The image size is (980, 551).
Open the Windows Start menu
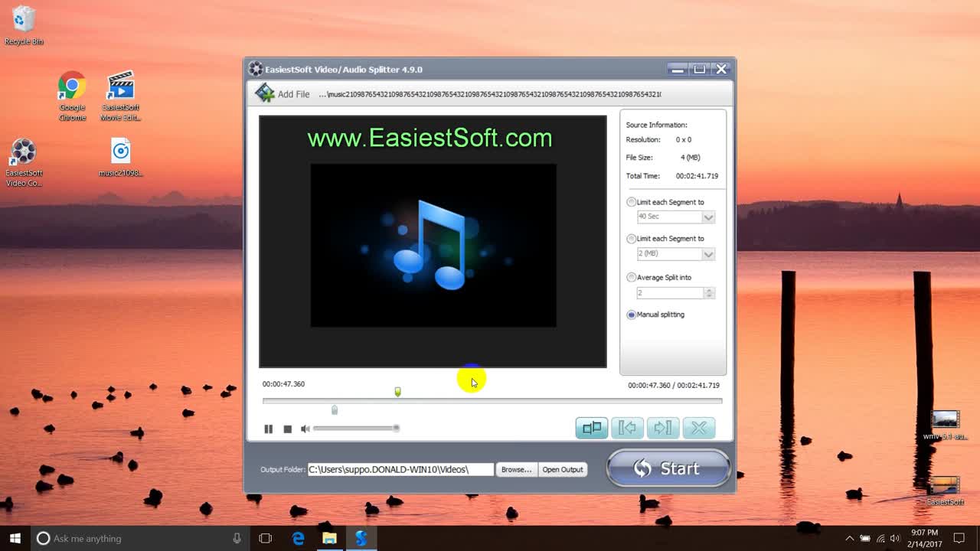15,538
